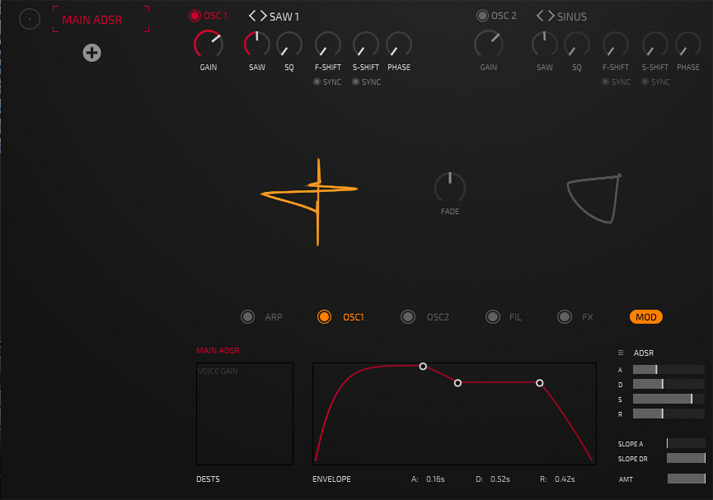Click the OSC 1 PHASE knob

pyautogui.click(x=398, y=44)
